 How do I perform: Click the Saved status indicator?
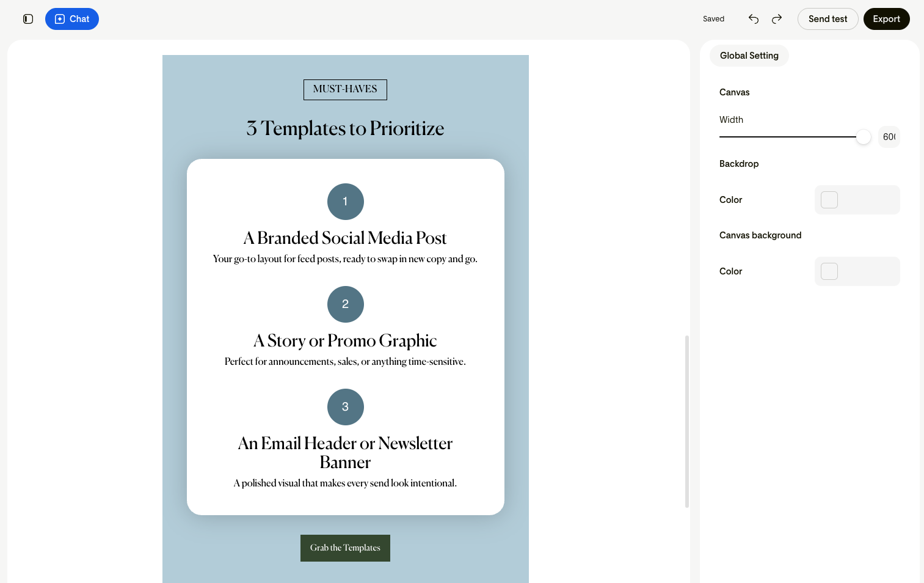[x=713, y=19]
